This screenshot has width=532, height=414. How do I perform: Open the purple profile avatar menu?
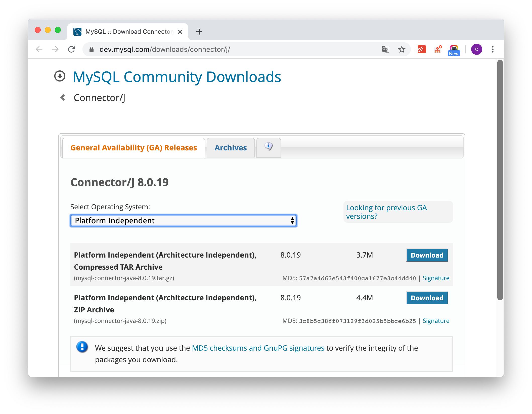[476, 49]
